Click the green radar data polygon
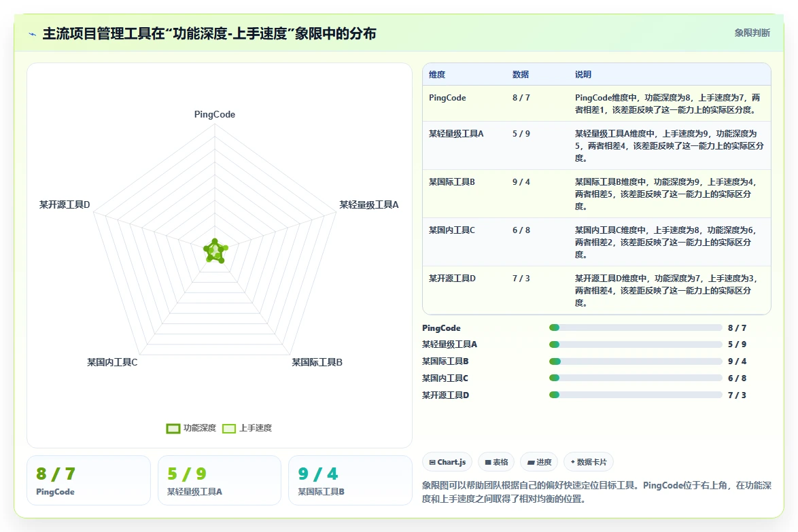The height and width of the screenshot is (532, 798). [215, 251]
